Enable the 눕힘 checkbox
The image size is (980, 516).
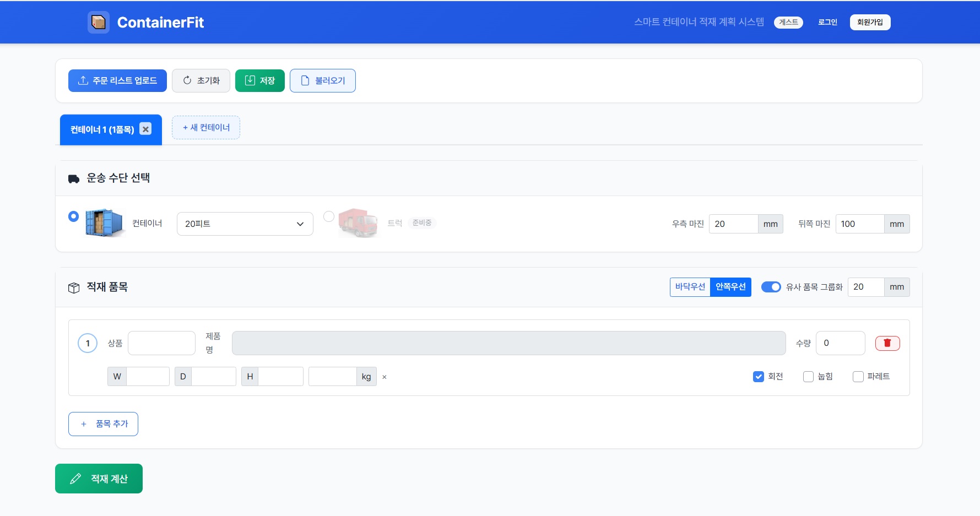pos(808,377)
